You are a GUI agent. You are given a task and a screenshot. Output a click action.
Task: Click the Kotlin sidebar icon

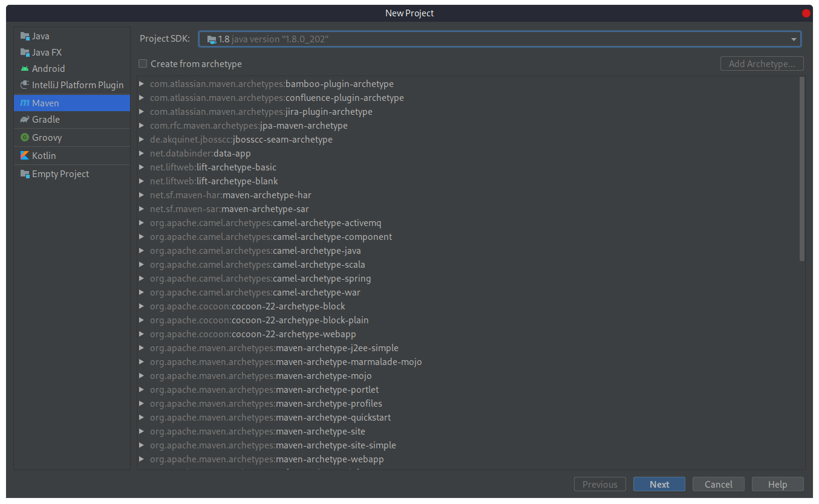point(24,155)
